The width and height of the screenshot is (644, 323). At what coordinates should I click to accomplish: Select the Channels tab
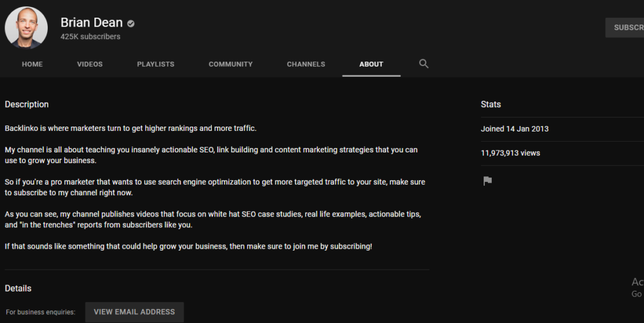[x=306, y=64]
